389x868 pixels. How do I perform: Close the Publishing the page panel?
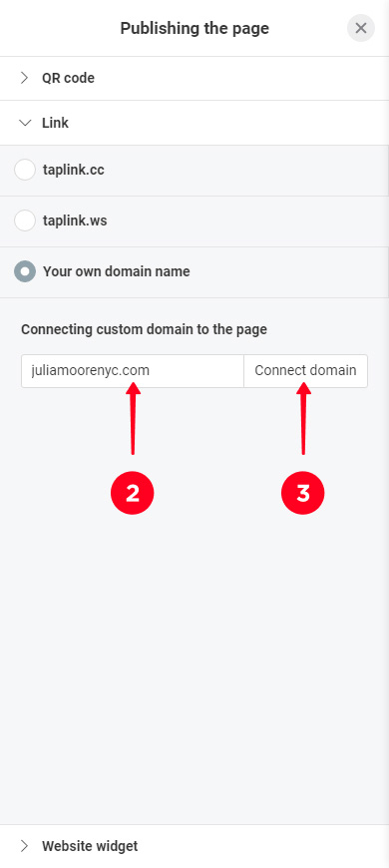[x=361, y=28]
